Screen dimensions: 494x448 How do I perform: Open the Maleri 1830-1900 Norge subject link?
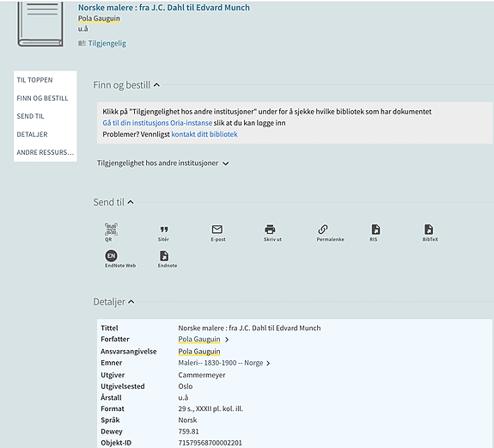221,363
